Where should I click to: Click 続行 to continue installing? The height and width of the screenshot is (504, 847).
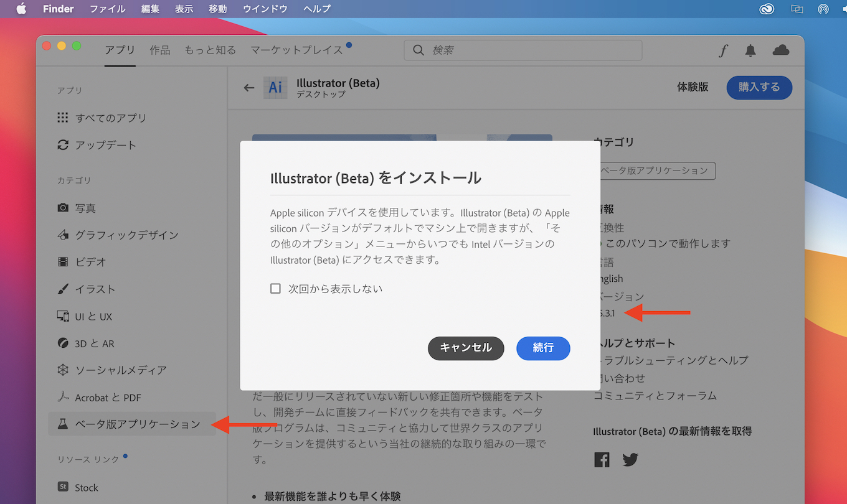click(543, 348)
